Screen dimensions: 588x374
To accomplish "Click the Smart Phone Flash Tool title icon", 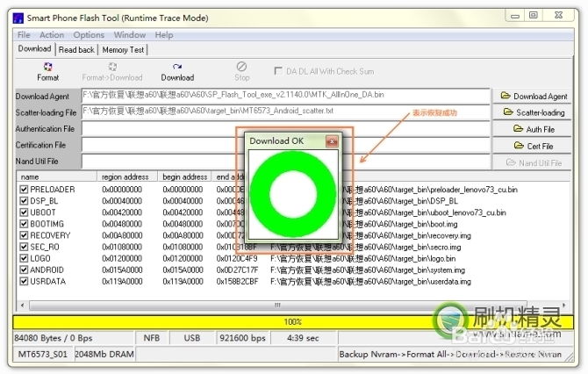I will tap(18, 18).
